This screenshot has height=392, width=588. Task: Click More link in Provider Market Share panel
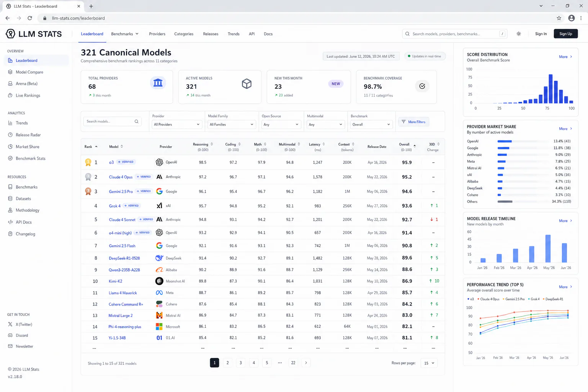[x=565, y=129]
